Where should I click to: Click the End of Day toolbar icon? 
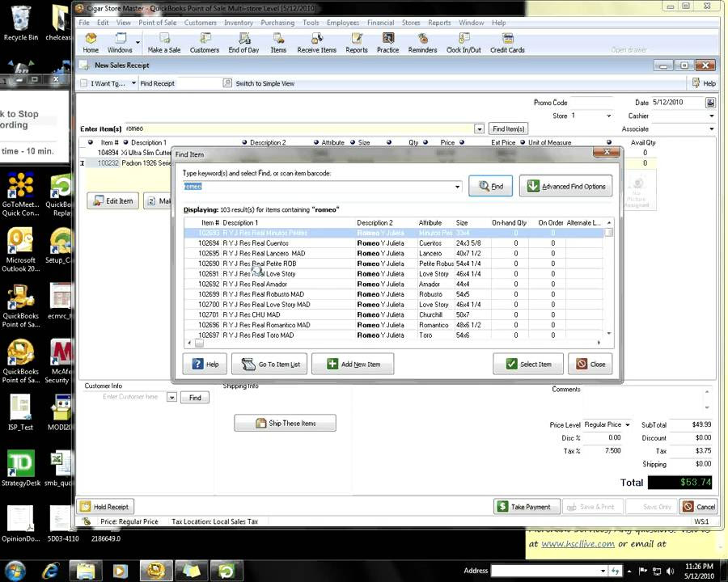click(243, 43)
